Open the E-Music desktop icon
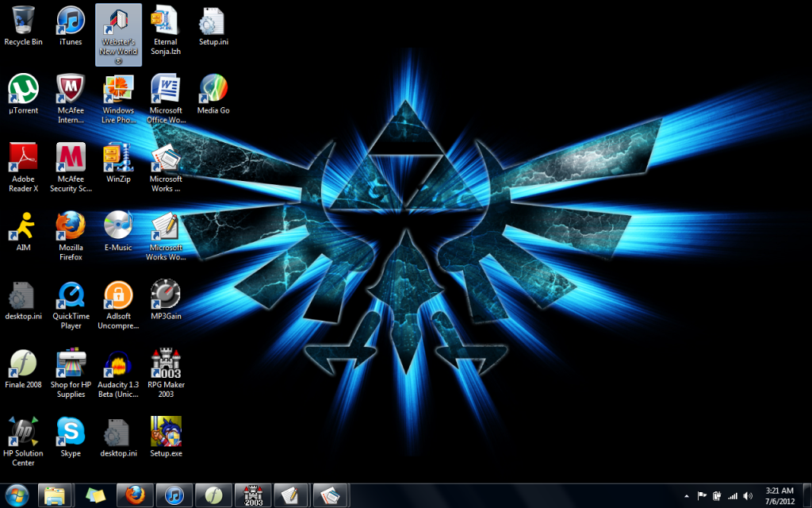The width and height of the screenshot is (812, 508). coord(119,231)
